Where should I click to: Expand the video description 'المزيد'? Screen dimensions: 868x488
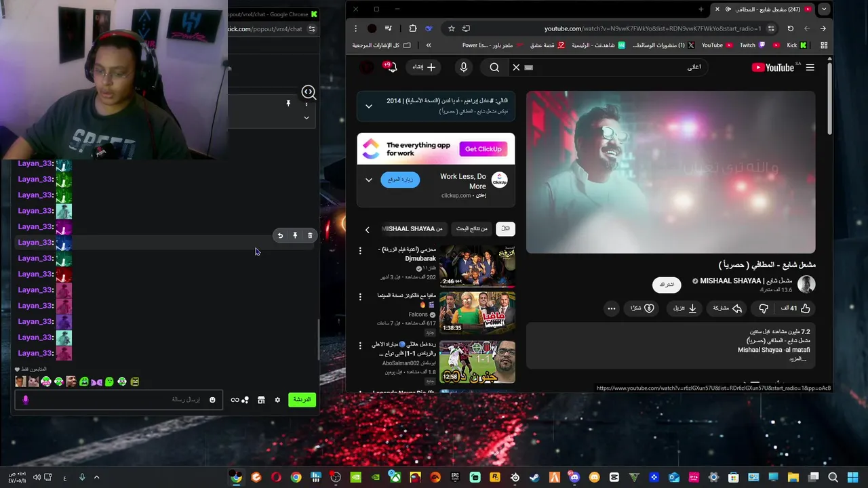798,359
